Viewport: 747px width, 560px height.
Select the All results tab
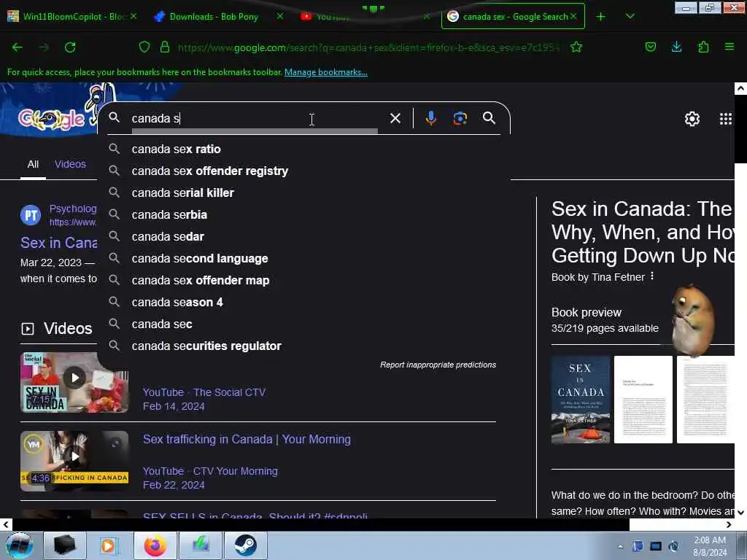[x=33, y=164]
